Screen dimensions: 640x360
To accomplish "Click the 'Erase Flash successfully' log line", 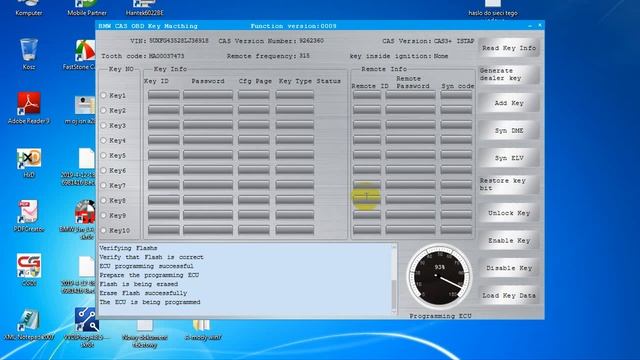I will coord(143,293).
